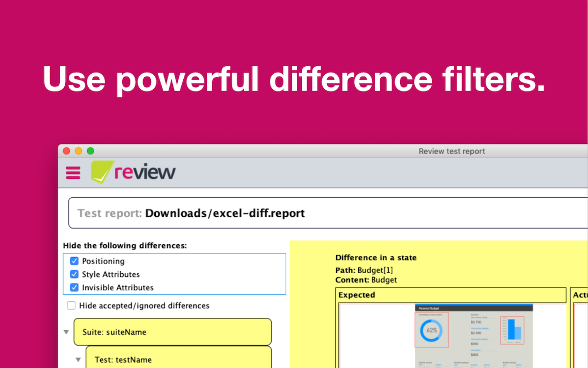Collapse the Test: testName node
This screenshot has height=368, width=588.
coord(79,360)
